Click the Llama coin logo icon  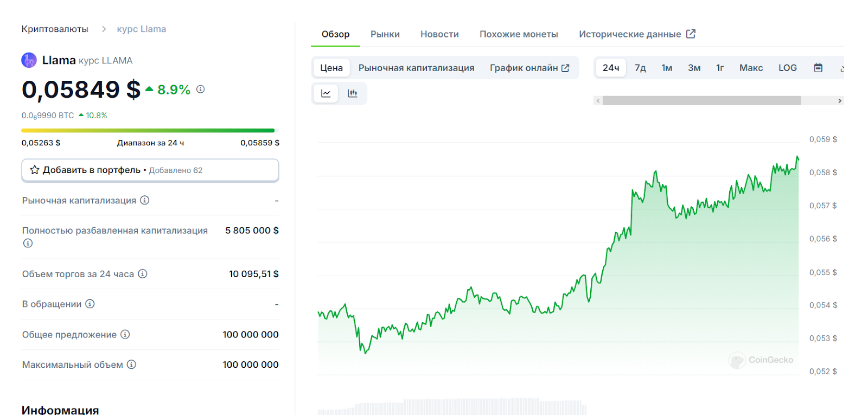click(x=29, y=60)
